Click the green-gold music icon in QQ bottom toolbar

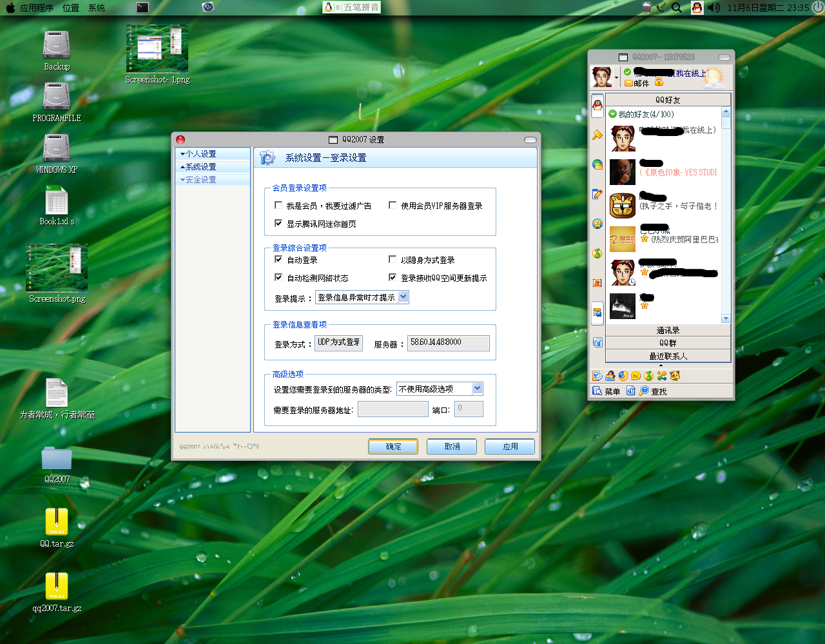[649, 376]
